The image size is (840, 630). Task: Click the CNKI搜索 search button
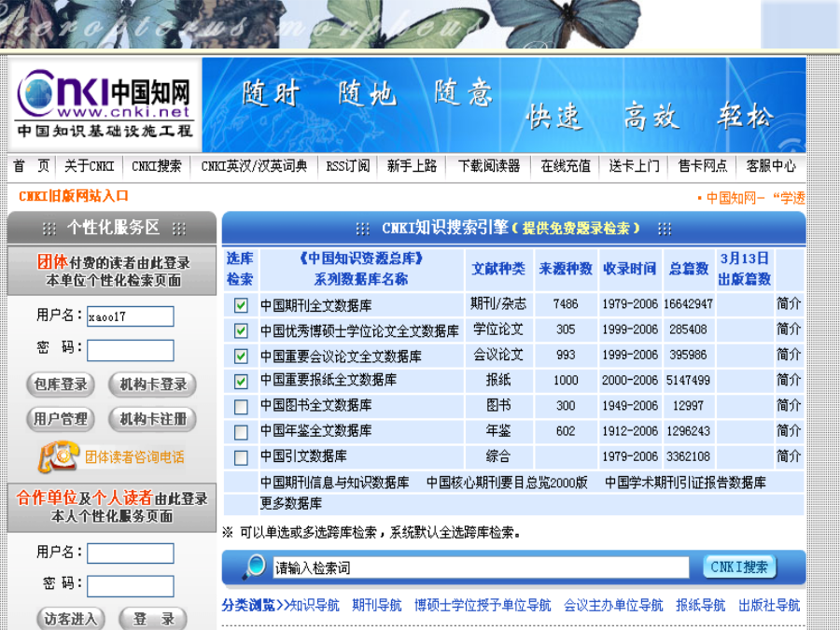739,567
